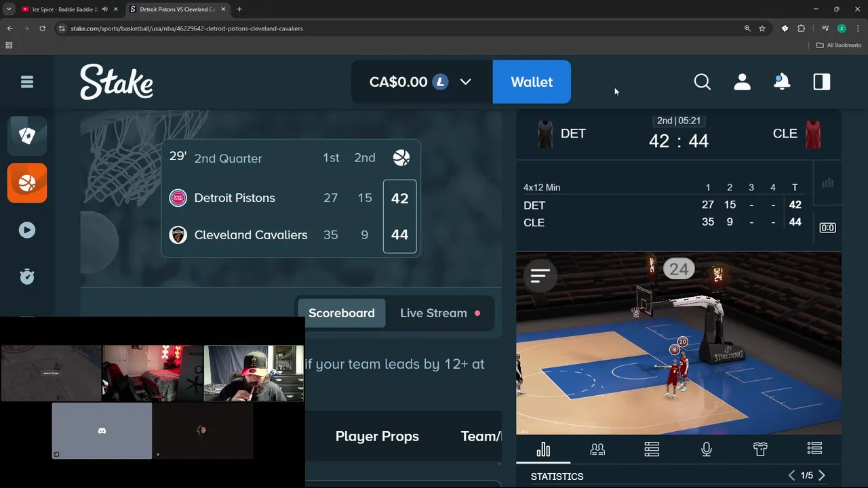Switch to the Scoreboard tab
The height and width of the screenshot is (488, 868).
coord(342,313)
